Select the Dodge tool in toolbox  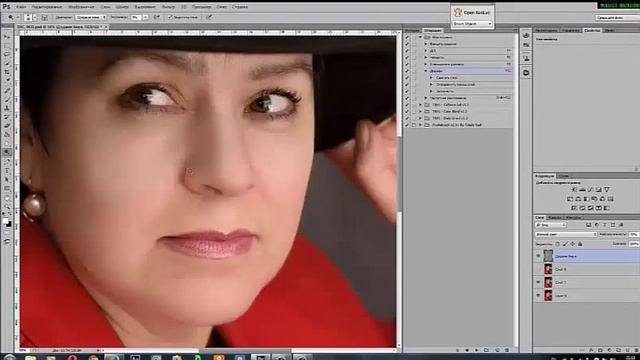pyautogui.click(x=7, y=152)
